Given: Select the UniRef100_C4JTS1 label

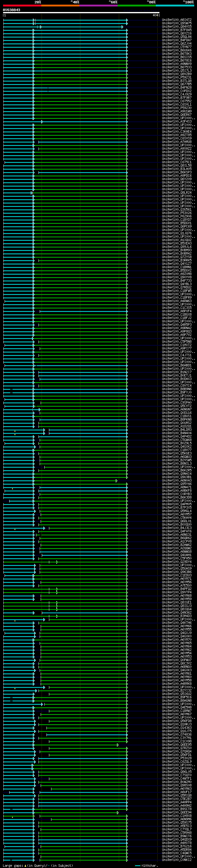Looking at the screenshot, I should 177,355.
